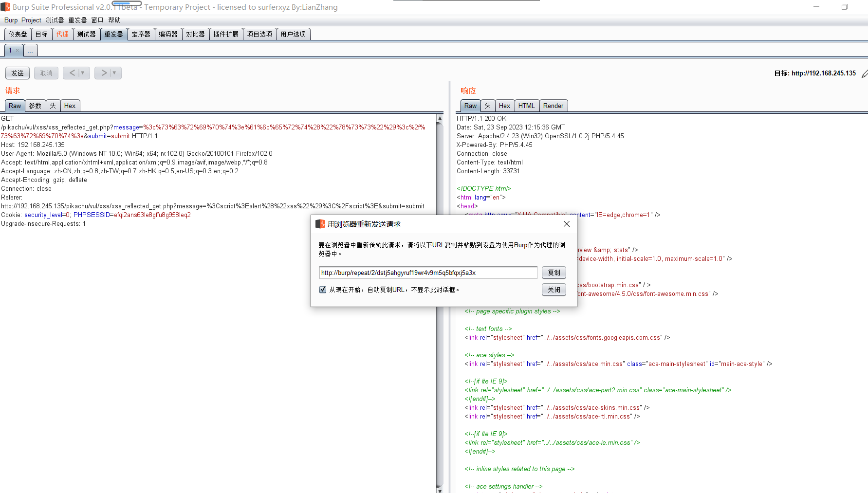Screen dimensions: 868x493
Task: Open the history dropdown beside the forward arrow
Action: 114,73
